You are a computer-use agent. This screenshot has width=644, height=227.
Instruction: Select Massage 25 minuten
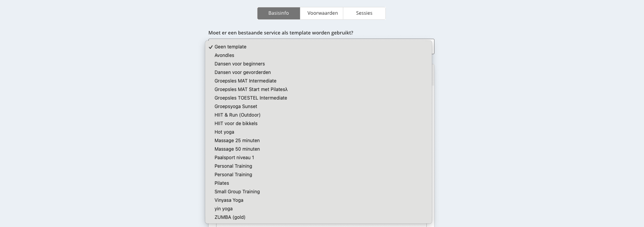coord(319,141)
